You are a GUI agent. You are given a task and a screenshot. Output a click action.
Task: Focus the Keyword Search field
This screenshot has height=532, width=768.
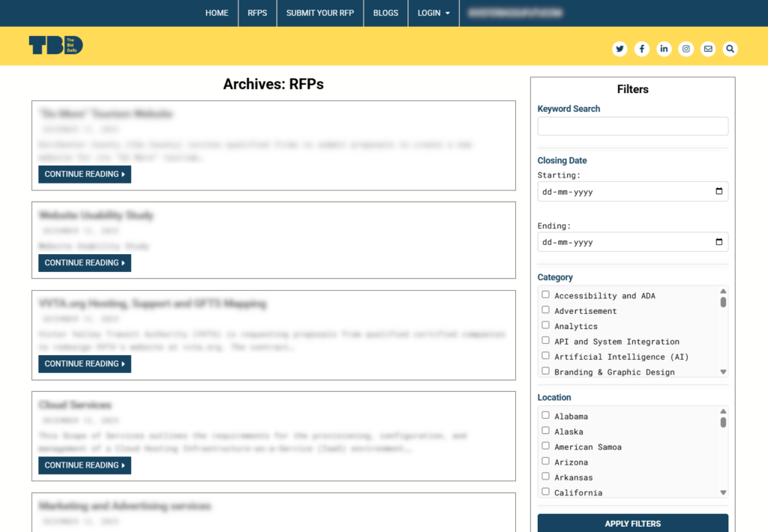tap(632, 126)
